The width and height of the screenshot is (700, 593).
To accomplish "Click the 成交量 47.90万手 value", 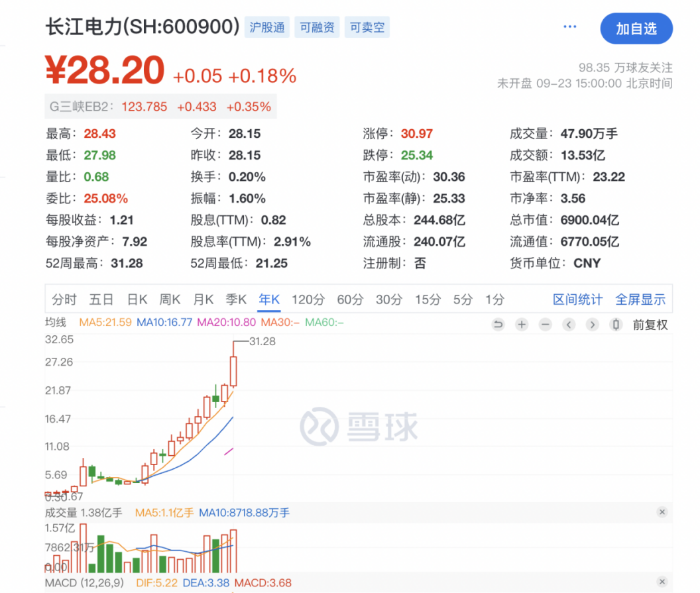I will pyautogui.click(x=589, y=133).
